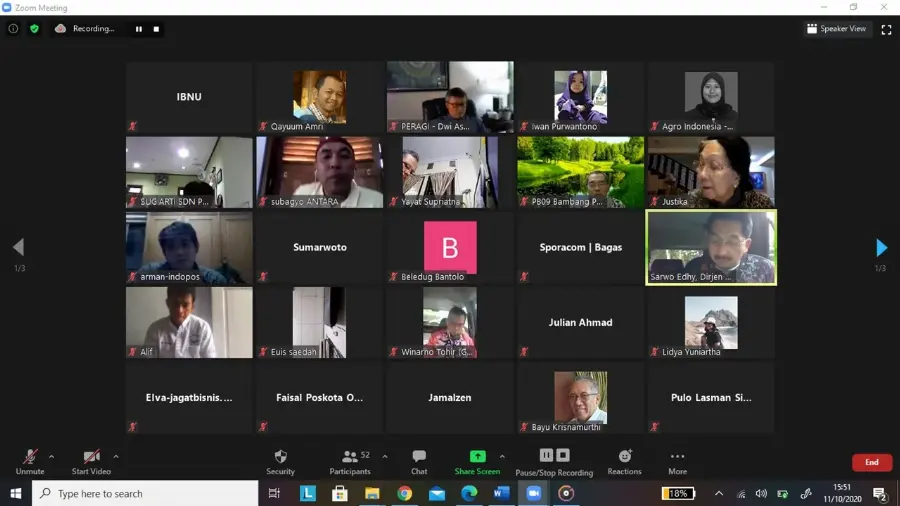Click the meeting information icon
The width and height of the screenshot is (900, 506).
13,29
